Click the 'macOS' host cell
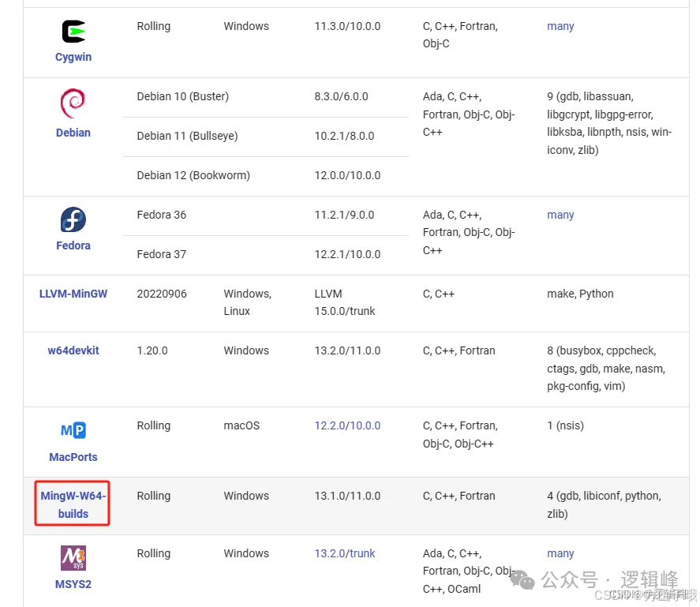This screenshot has height=607, width=700. point(241,425)
